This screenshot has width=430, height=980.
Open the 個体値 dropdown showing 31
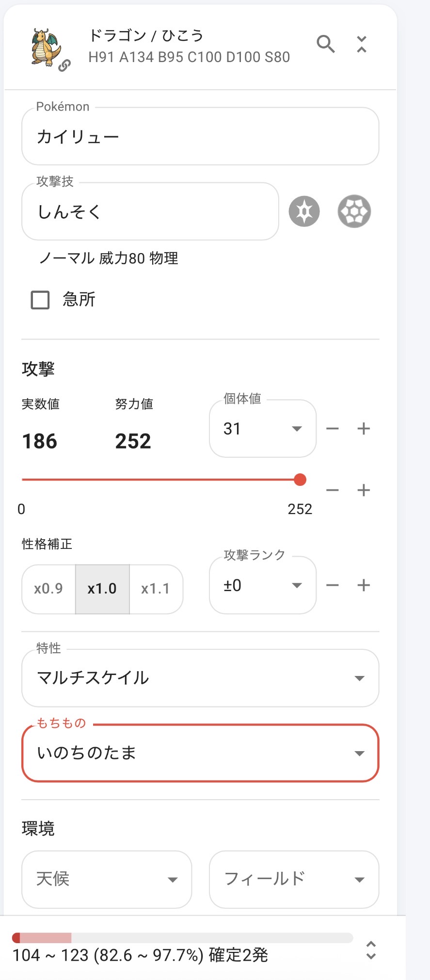pos(262,429)
